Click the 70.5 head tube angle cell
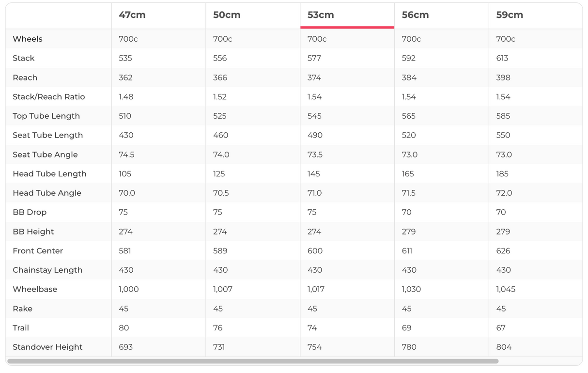 pyautogui.click(x=221, y=193)
